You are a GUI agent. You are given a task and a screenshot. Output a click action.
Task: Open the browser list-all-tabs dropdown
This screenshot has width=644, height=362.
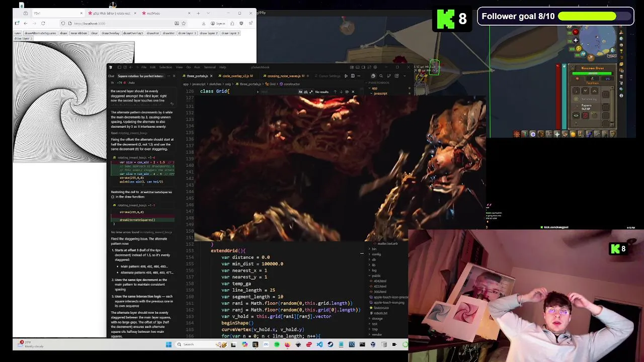(x=208, y=13)
